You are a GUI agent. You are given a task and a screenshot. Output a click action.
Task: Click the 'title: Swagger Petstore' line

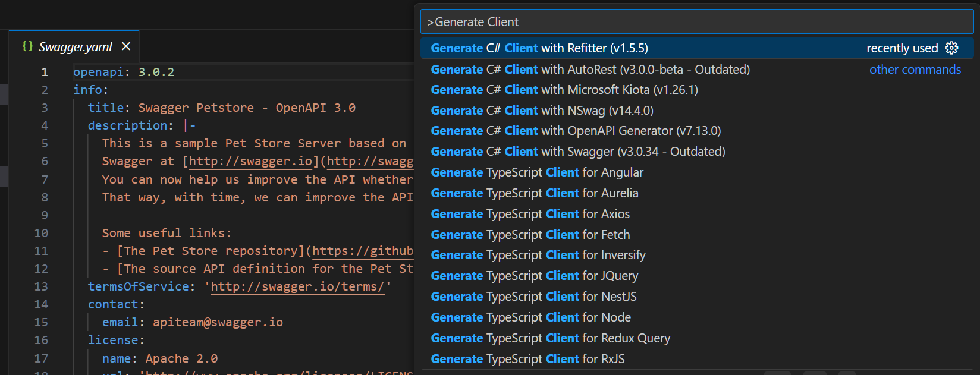pos(221,108)
